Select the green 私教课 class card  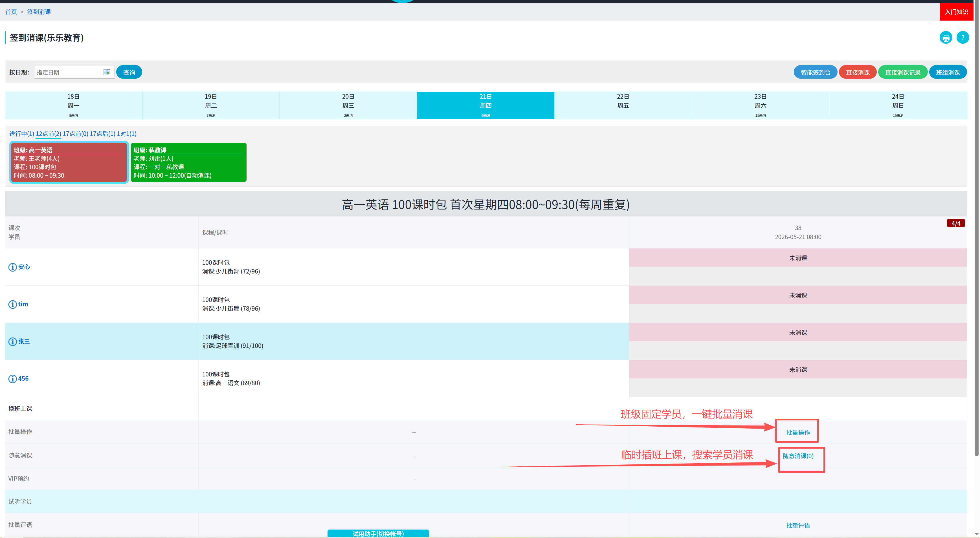[x=188, y=163]
